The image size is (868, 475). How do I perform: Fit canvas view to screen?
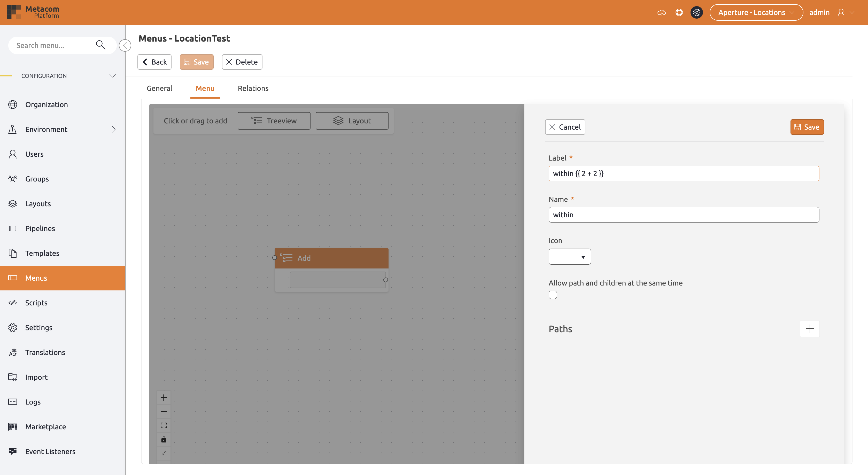164,425
